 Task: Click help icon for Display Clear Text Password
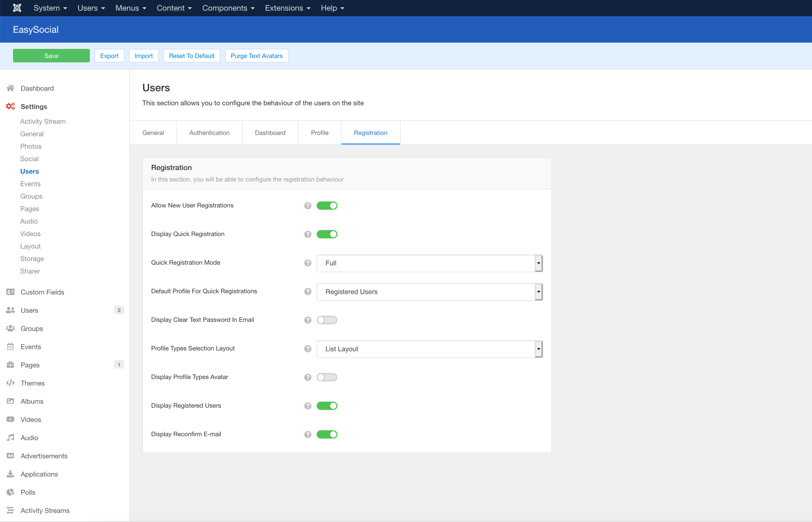pos(308,320)
